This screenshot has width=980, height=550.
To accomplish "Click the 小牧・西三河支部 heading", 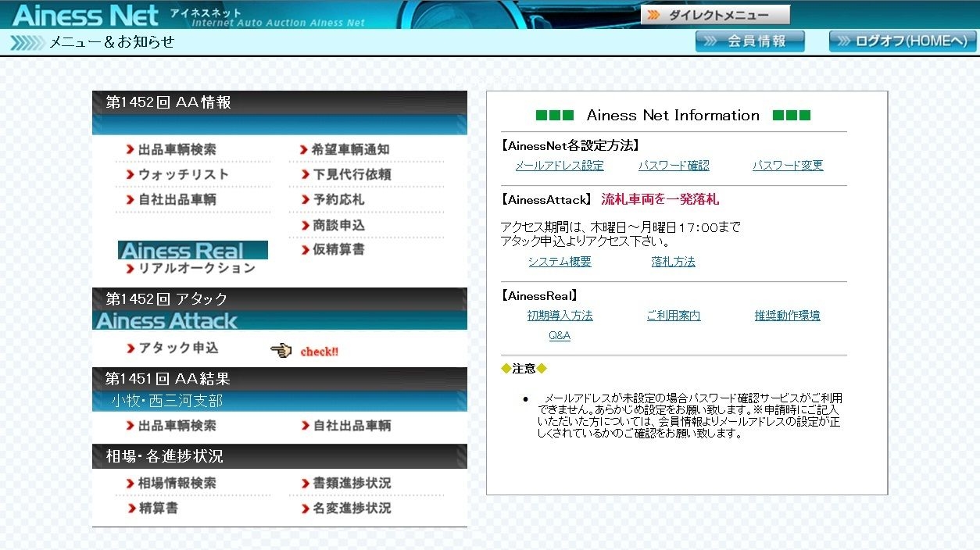I will pyautogui.click(x=166, y=401).
